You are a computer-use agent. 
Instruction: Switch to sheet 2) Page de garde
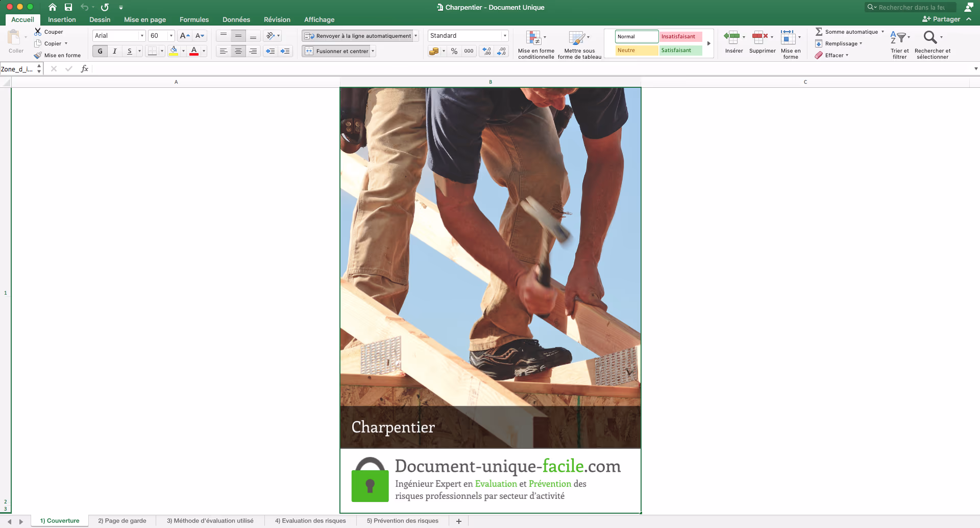pyautogui.click(x=122, y=521)
